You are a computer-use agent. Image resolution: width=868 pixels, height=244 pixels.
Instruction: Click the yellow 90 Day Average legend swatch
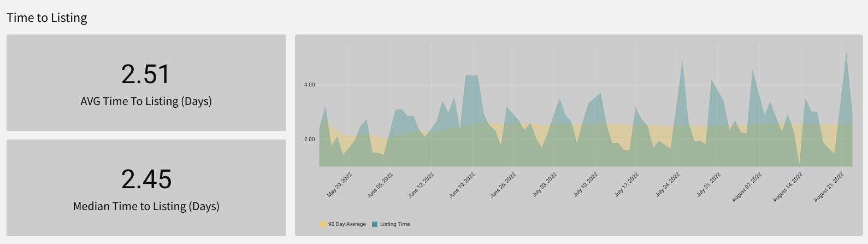[323, 224]
